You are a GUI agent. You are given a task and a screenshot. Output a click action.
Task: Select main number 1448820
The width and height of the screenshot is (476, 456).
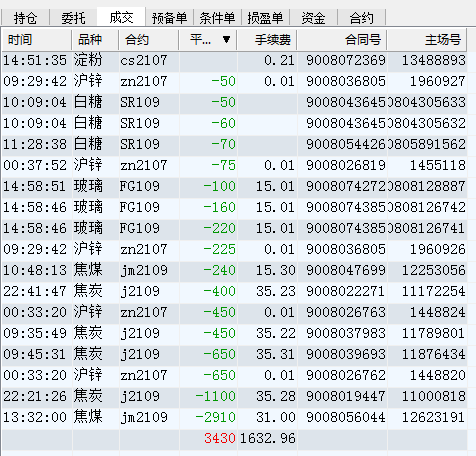point(438,375)
